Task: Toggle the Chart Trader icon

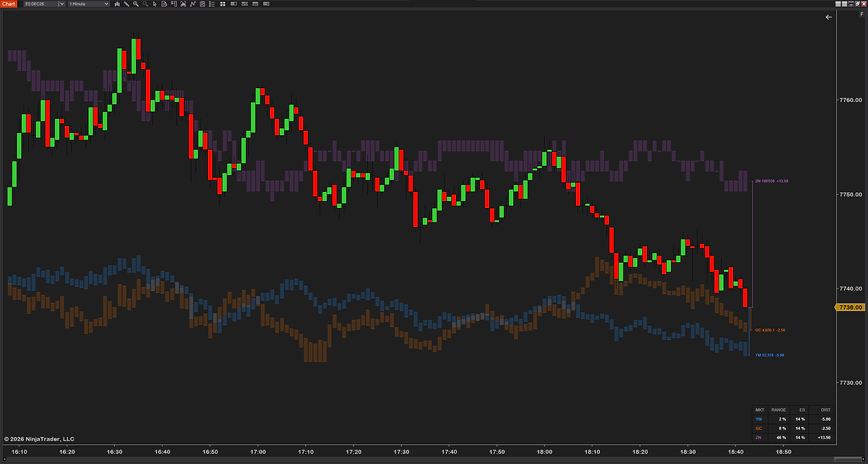Action: [x=174, y=4]
